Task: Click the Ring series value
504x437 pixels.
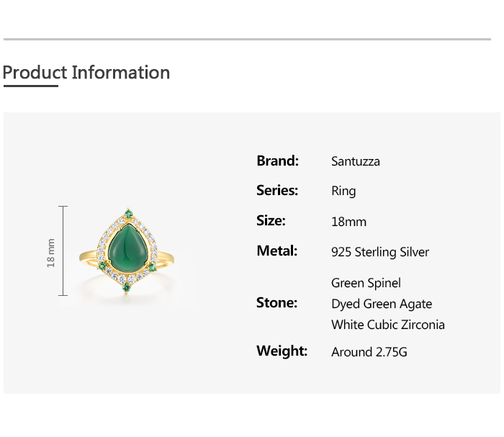Action: pyautogui.click(x=343, y=192)
